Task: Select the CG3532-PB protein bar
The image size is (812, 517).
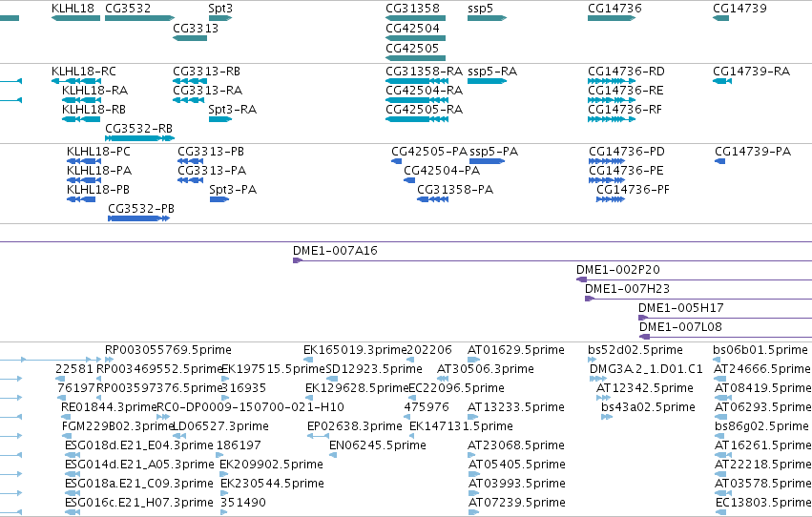Action: 138,218
